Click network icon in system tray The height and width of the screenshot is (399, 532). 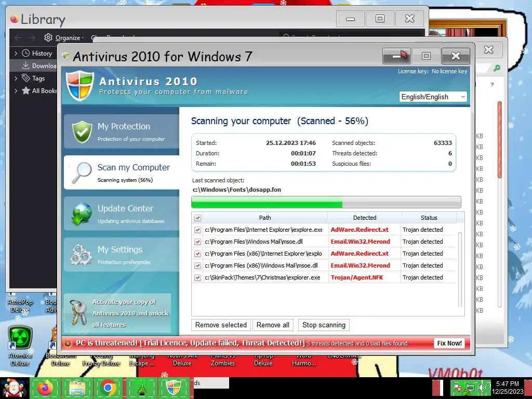point(470,388)
